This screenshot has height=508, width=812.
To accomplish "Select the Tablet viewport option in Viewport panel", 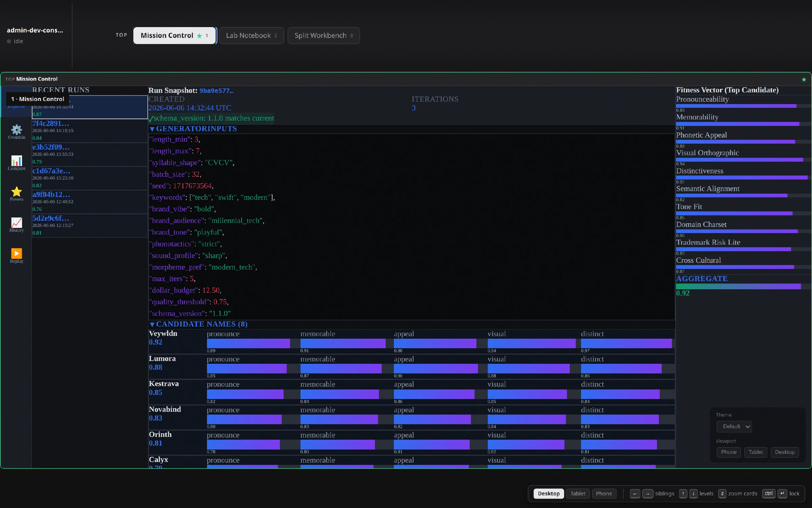I will (x=755, y=452).
